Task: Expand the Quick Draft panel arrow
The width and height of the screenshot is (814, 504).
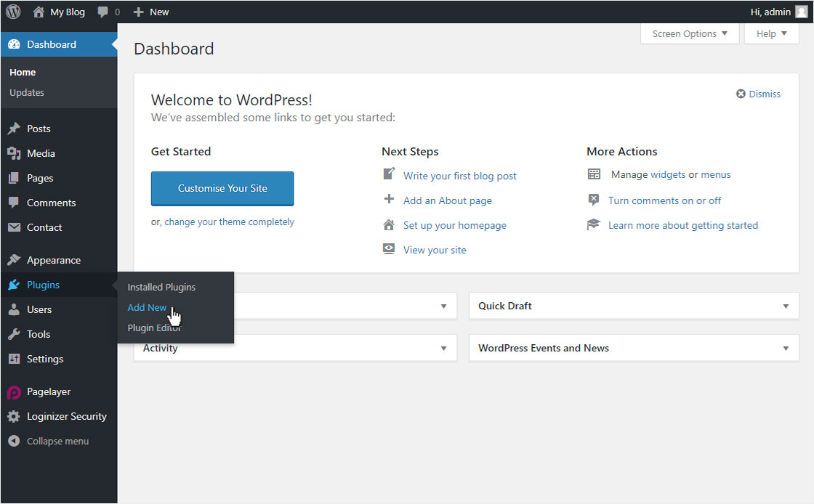Action: click(x=786, y=306)
